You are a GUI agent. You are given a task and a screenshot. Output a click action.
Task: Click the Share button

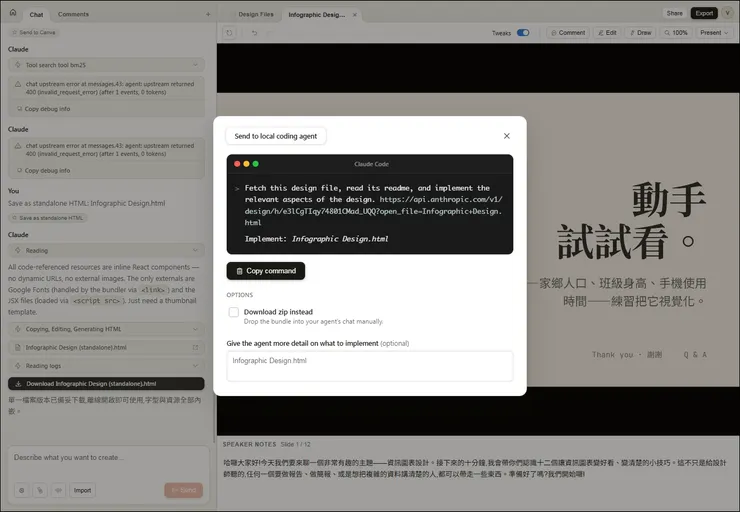click(x=674, y=13)
